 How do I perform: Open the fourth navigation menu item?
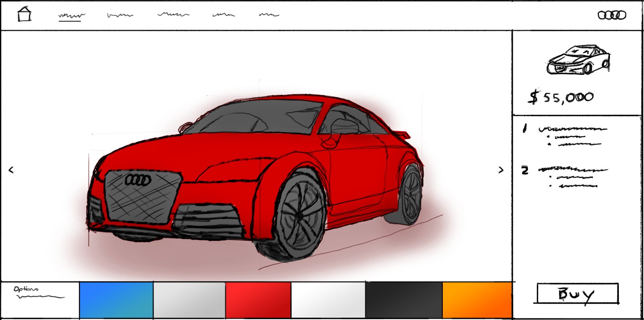[x=224, y=15]
